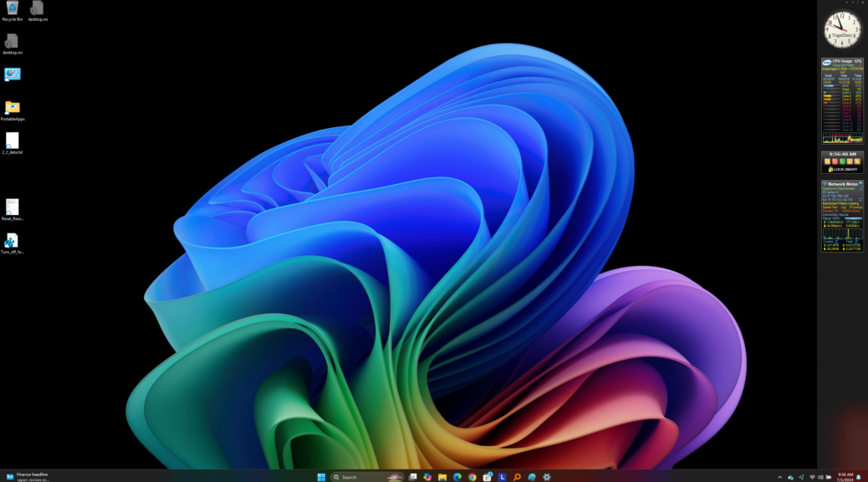Viewport: 868px width, 482px height.
Task: Click the taskbar Search box
Action: (x=367, y=477)
